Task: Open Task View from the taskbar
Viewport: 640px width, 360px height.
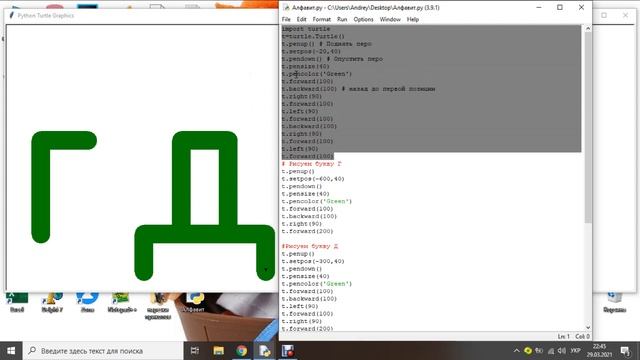Action: point(195,351)
